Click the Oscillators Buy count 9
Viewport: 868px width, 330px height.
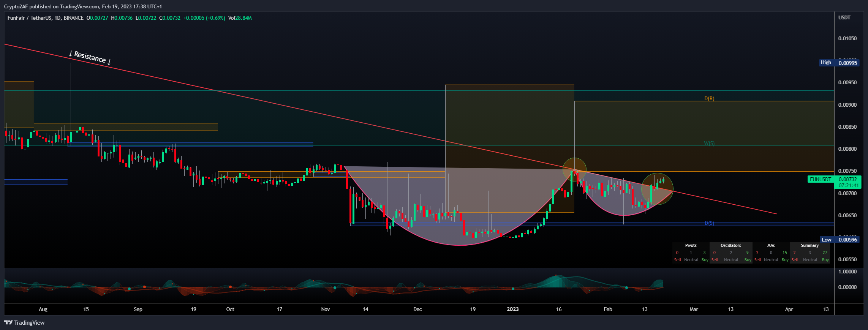pyautogui.click(x=747, y=253)
